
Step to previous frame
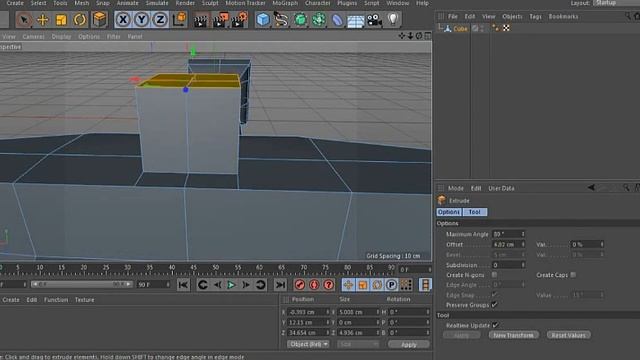(x=218, y=285)
